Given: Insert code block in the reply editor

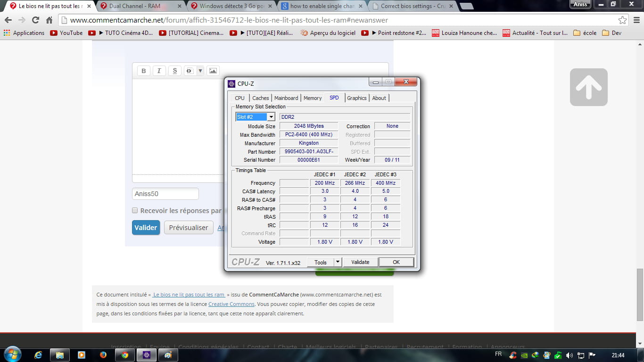Looking at the screenshot, I should coord(190,71).
